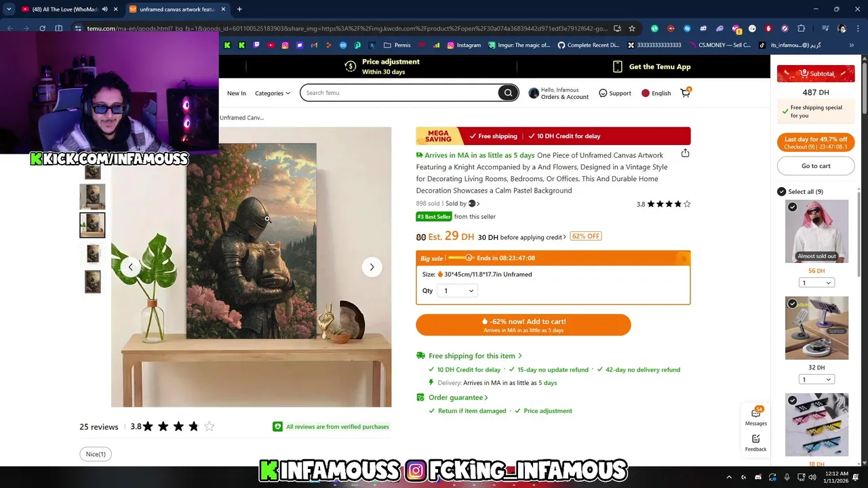Show more bookmarks chevron
Viewport: 868px width, 488px height.
851,45
